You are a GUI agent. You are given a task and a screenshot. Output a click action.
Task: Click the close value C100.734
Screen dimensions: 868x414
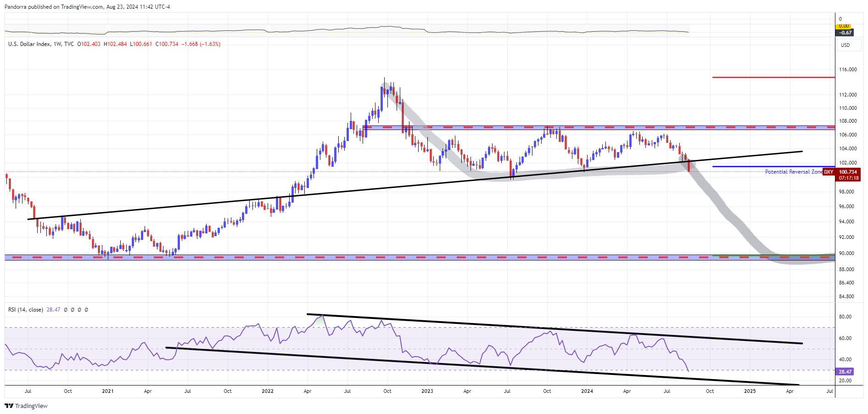(x=167, y=44)
